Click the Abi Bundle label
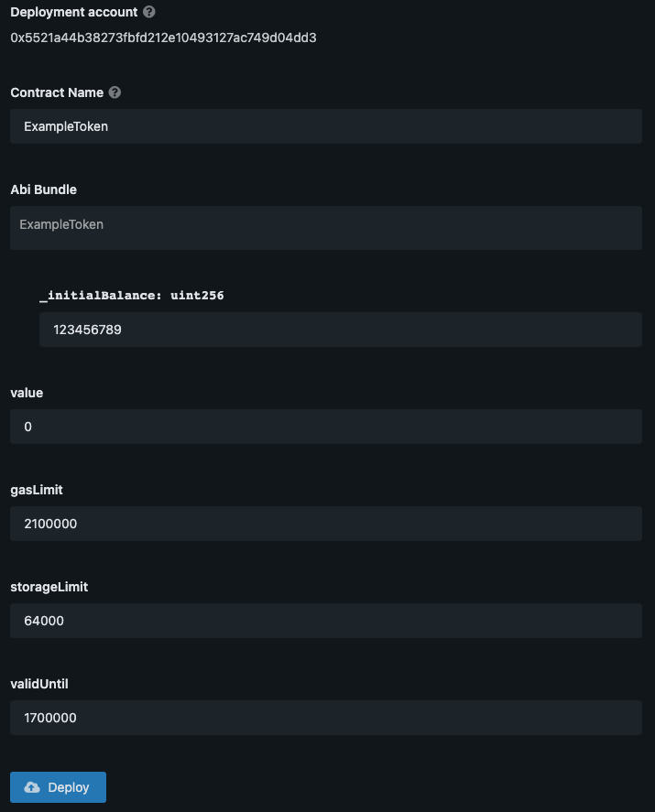655x812 pixels. pos(44,189)
